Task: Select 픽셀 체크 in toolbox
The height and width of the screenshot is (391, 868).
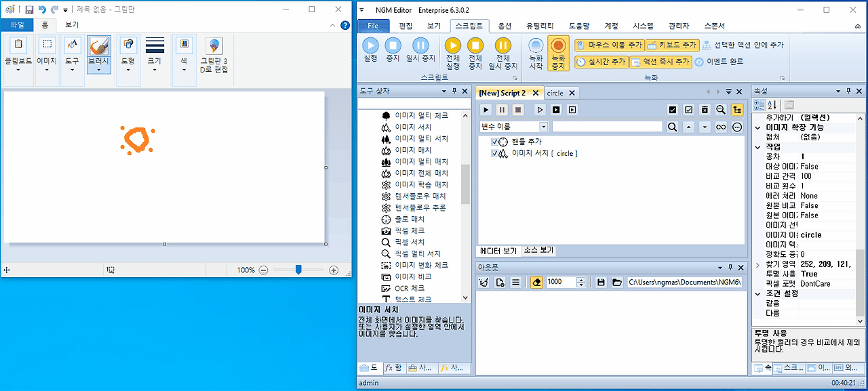Action: click(x=410, y=230)
